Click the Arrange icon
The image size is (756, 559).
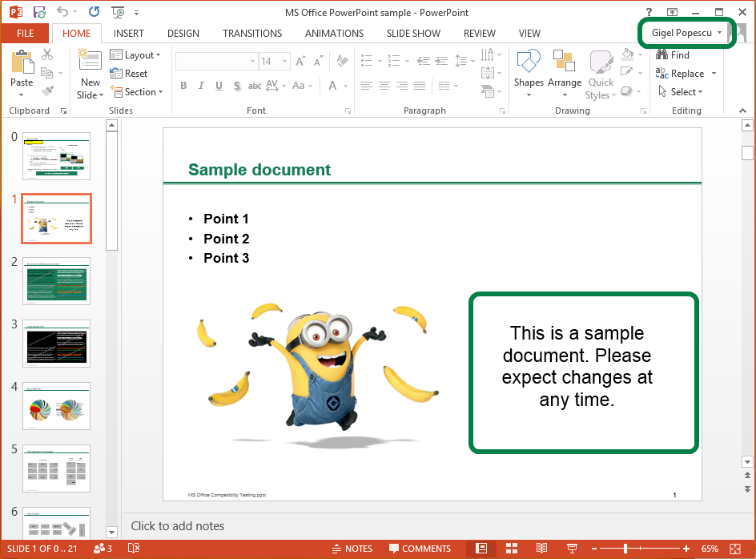pos(564,62)
